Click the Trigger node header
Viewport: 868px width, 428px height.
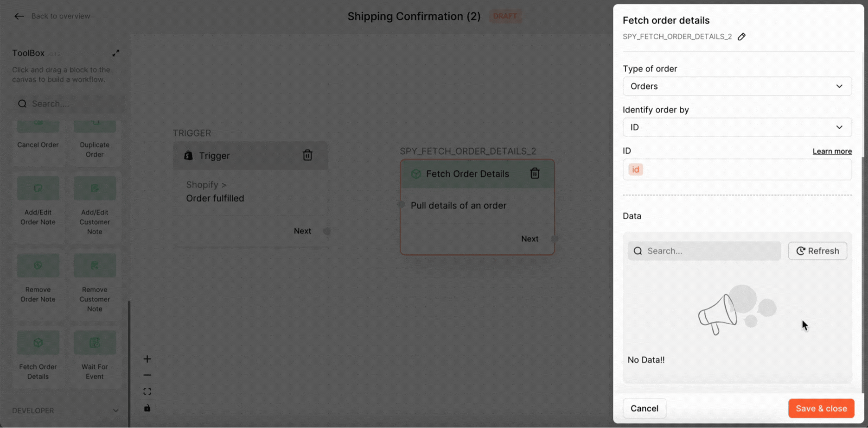(250, 156)
